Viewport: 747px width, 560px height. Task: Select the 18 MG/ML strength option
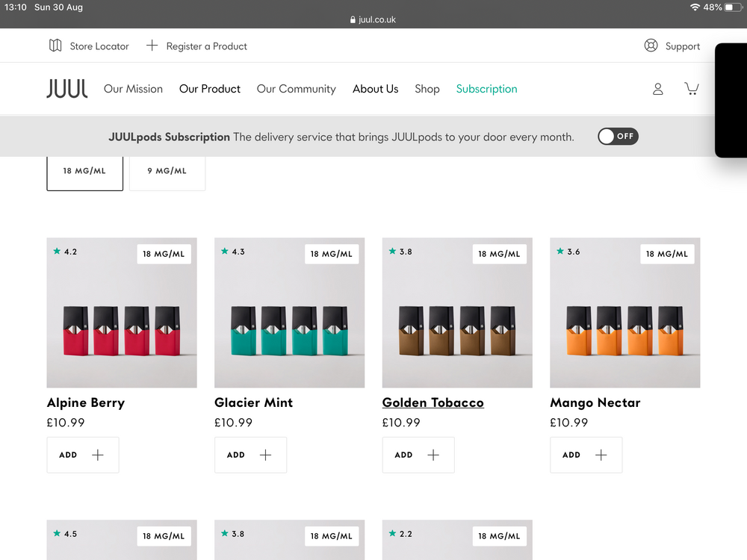(x=84, y=171)
